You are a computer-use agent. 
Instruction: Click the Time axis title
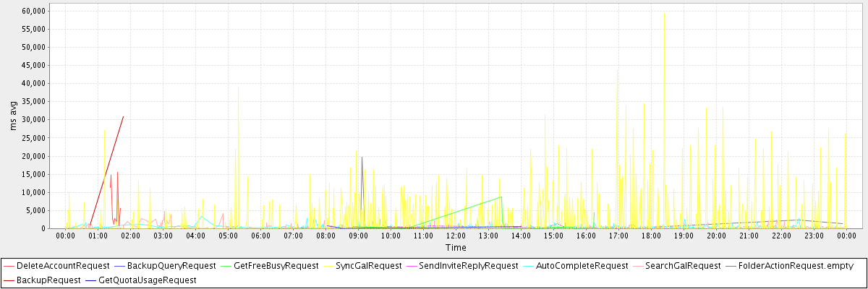456,248
